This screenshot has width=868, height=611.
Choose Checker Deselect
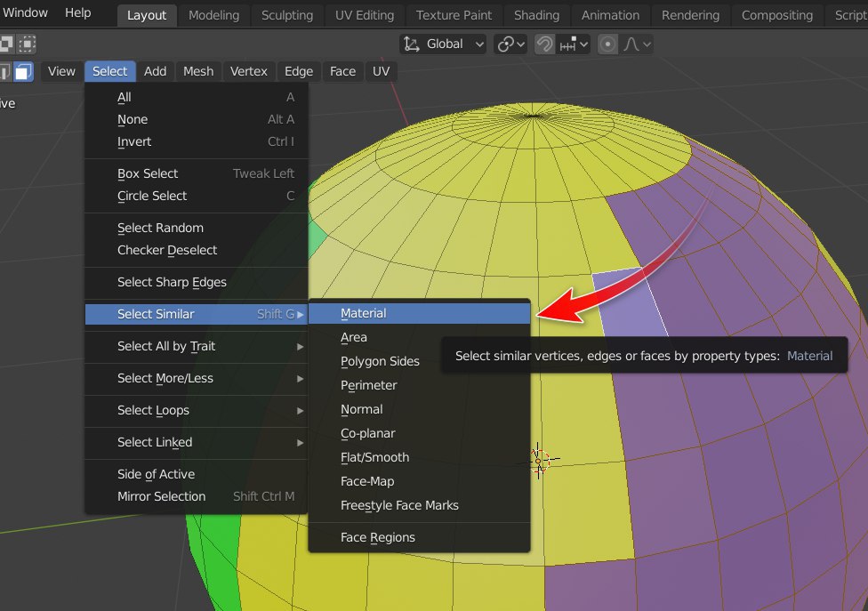[197, 250]
